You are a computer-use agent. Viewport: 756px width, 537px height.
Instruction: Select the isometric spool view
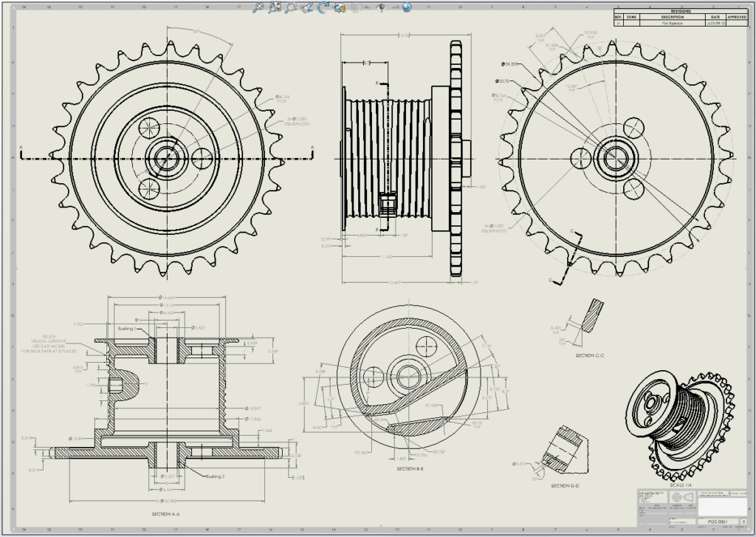tap(681, 425)
